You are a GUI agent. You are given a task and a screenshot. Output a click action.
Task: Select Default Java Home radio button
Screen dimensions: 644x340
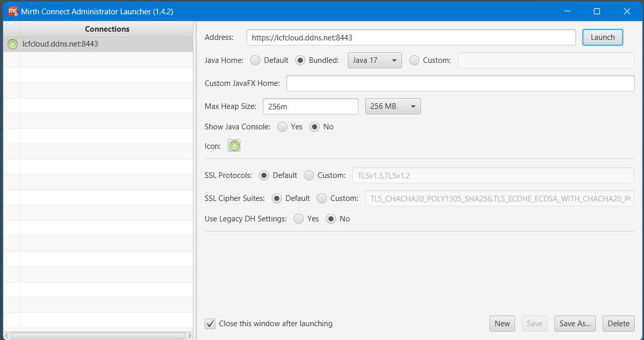(x=255, y=60)
